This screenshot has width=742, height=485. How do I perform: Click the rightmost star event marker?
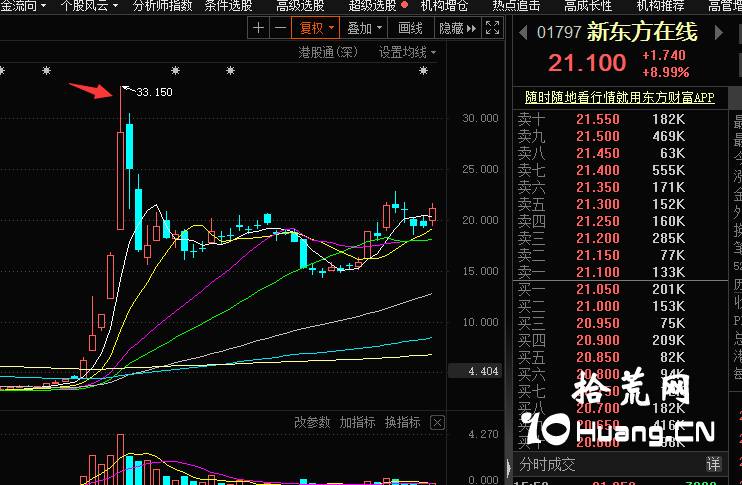coord(424,71)
